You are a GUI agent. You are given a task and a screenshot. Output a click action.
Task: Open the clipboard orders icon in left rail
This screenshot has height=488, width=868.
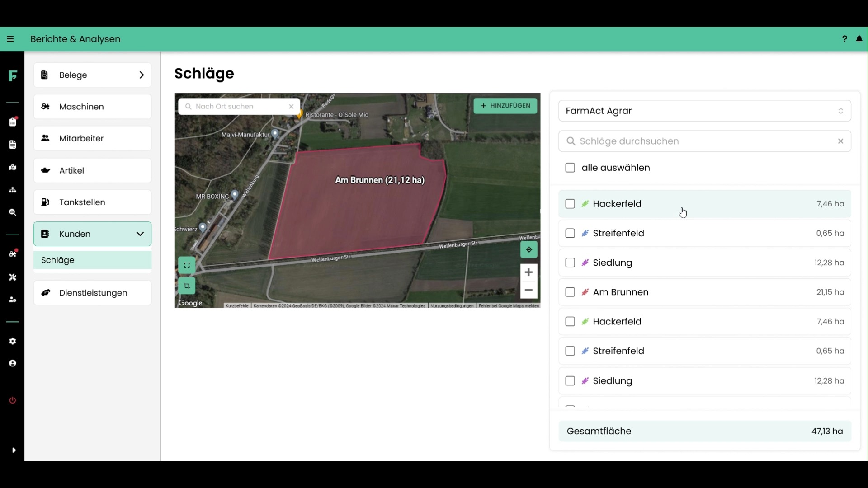(x=13, y=122)
